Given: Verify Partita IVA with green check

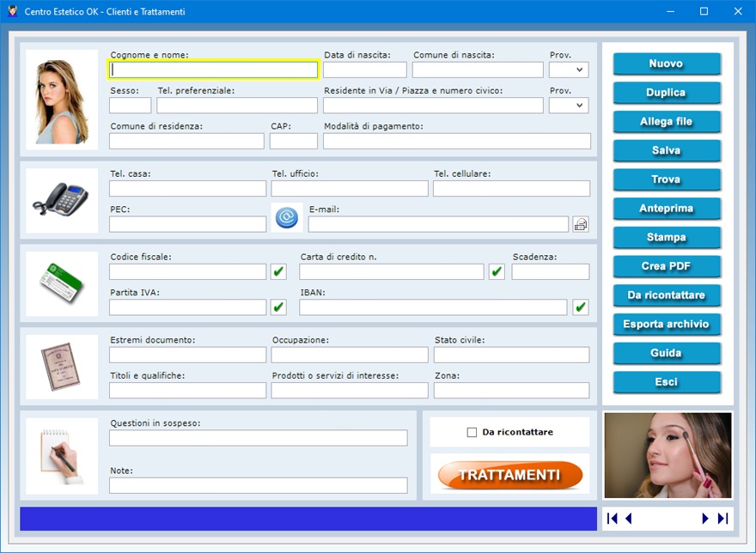Looking at the screenshot, I should [278, 307].
